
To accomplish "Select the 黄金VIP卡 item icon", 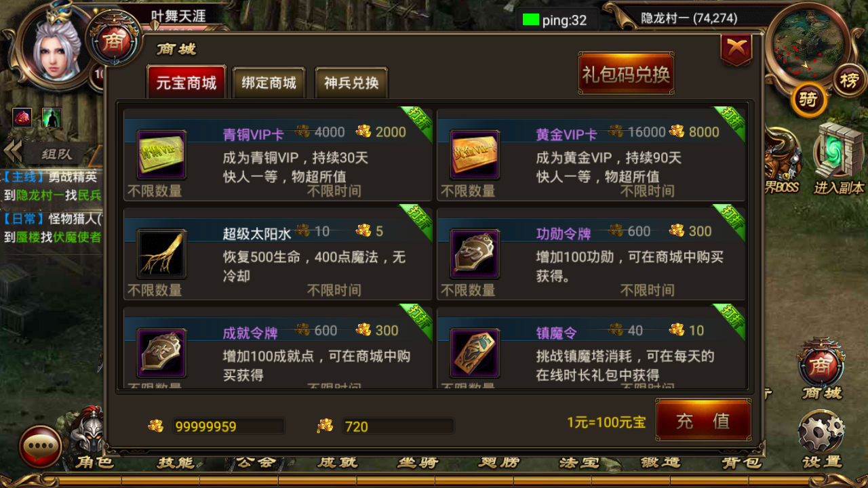I will tap(475, 155).
